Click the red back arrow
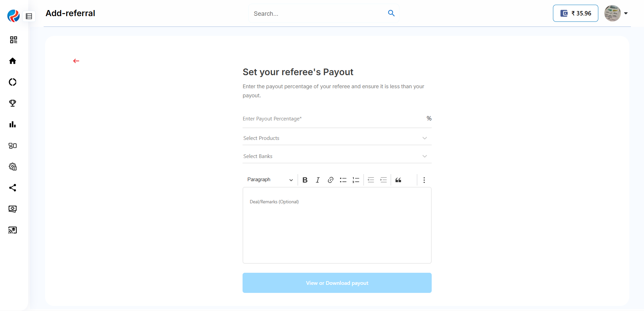644x311 pixels. point(76,61)
